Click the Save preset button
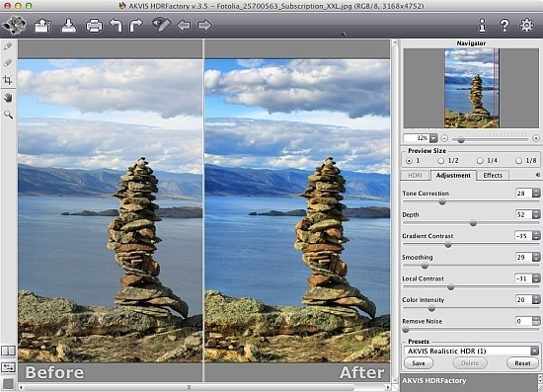This screenshot has height=392, width=543. click(x=419, y=363)
